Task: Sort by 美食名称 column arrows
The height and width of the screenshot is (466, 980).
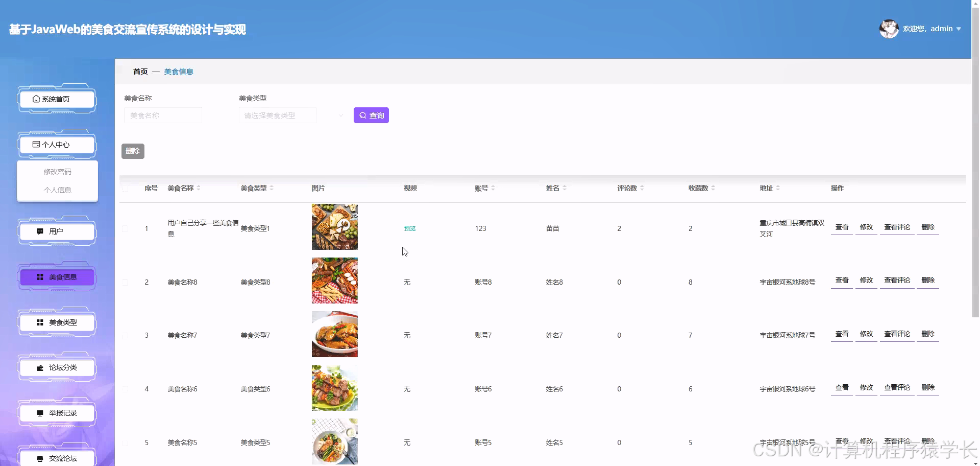Action: point(199,188)
